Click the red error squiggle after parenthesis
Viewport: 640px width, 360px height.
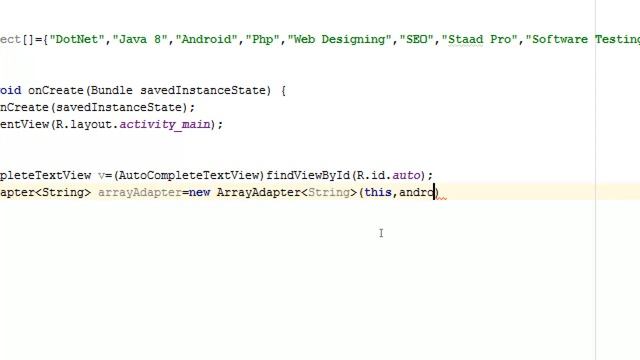(x=442, y=198)
